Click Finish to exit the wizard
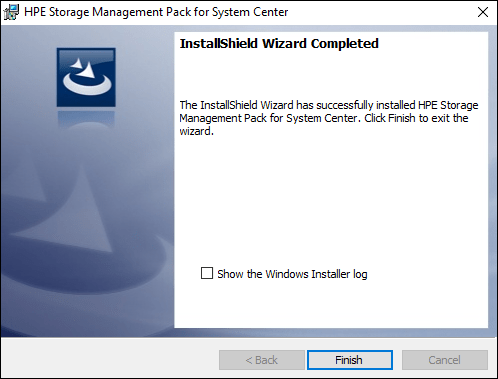498x379 pixels. point(350,360)
